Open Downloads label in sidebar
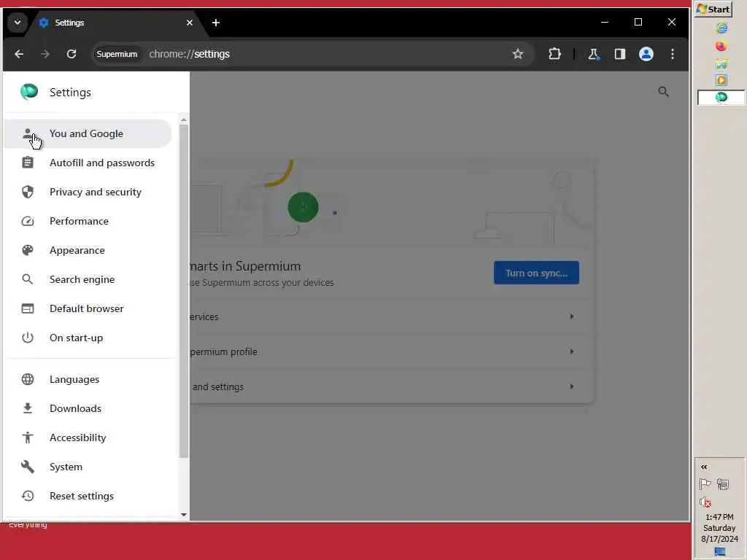 click(x=75, y=408)
